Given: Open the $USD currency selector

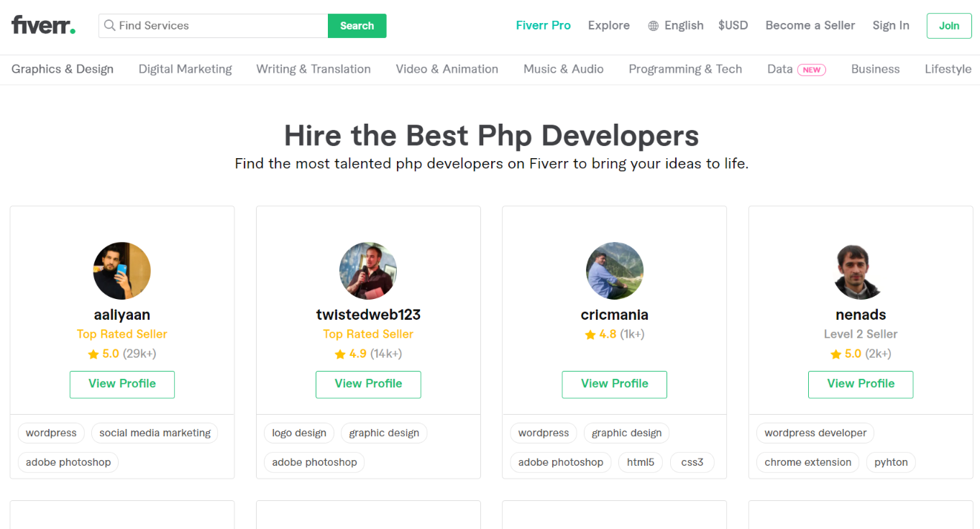Looking at the screenshot, I should [733, 25].
